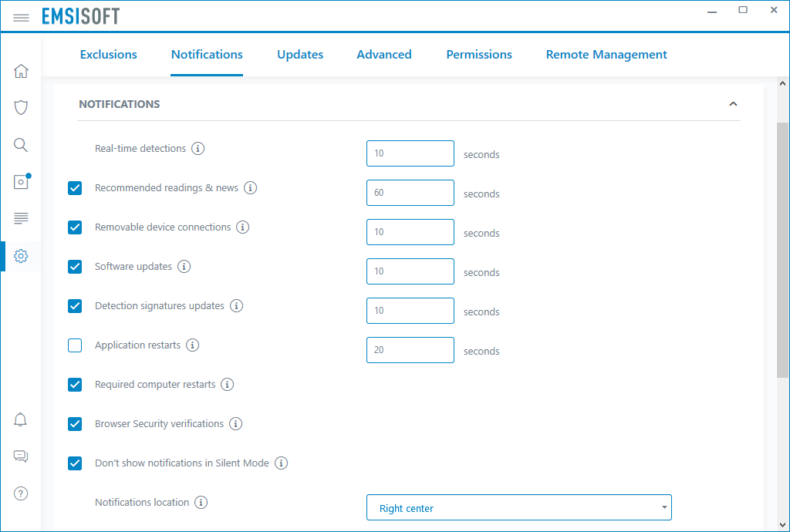Image resolution: width=790 pixels, height=532 pixels.
Task: Click the help question mark icon
Action: (21, 493)
